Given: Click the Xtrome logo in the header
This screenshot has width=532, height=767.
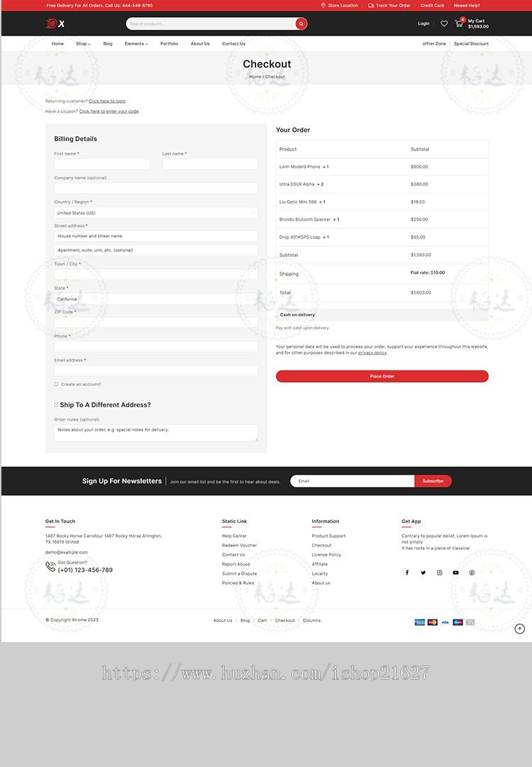Looking at the screenshot, I should tap(55, 23).
